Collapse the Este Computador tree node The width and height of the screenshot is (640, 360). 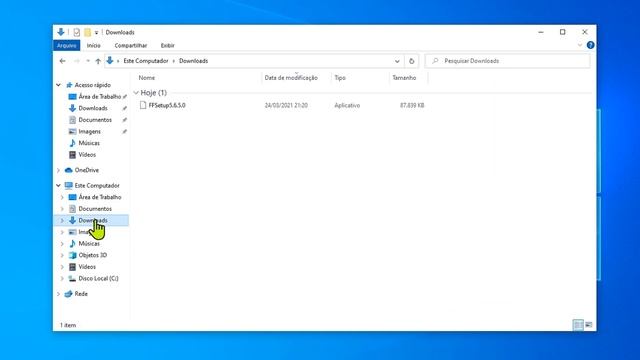[58, 186]
